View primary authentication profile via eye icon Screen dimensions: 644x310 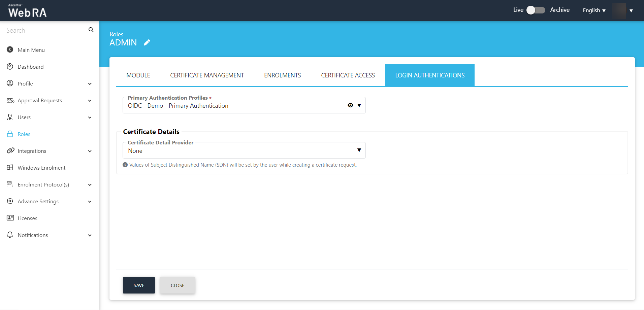[x=350, y=105]
